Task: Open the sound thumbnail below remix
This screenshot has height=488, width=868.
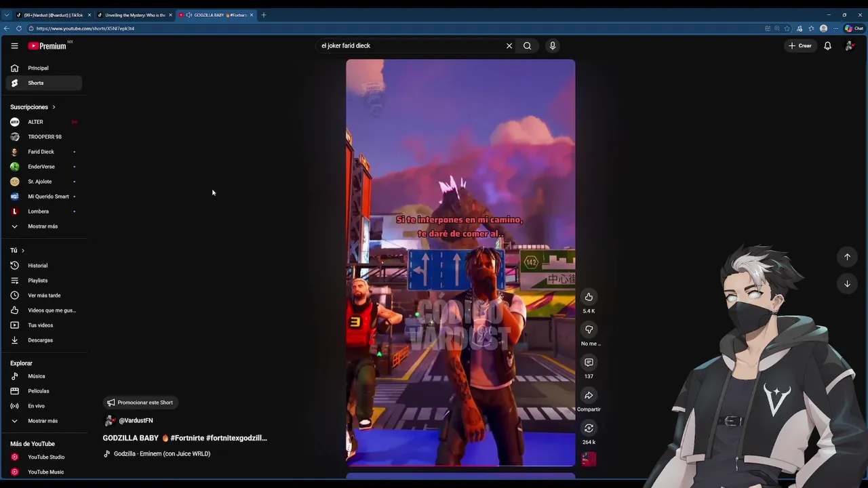Action: (x=589, y=459)
